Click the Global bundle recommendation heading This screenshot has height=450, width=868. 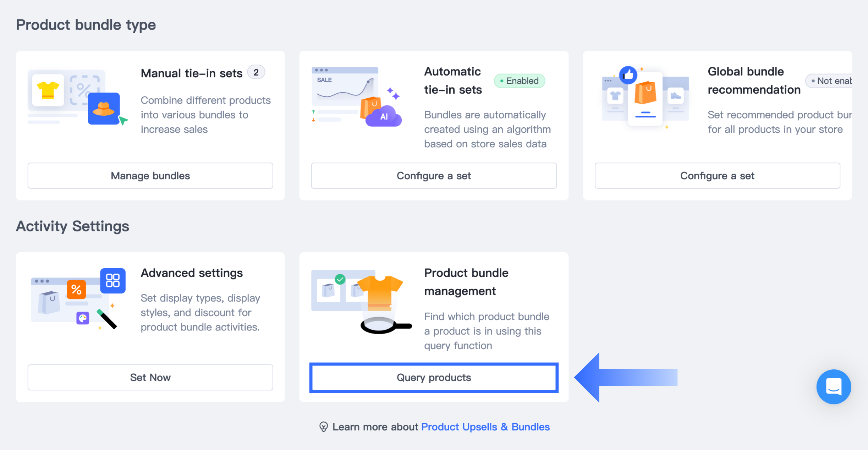[754, 81]
